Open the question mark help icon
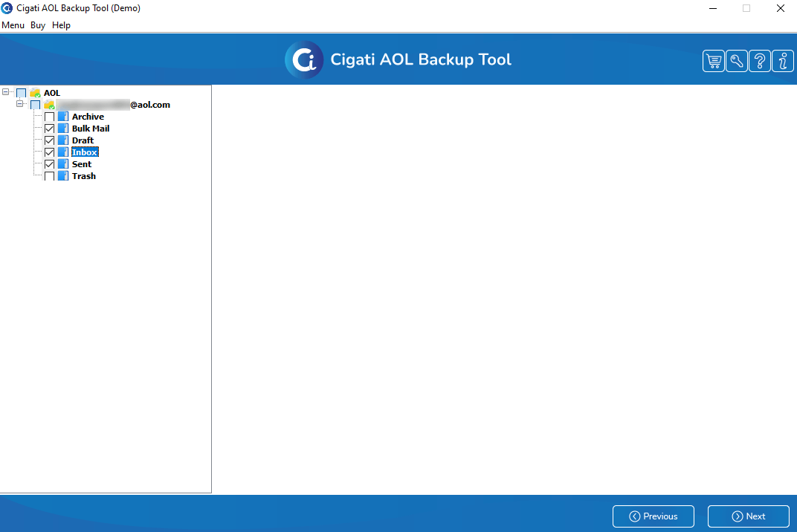The height and width of the screenshot is (532, 797). point(759,62)
